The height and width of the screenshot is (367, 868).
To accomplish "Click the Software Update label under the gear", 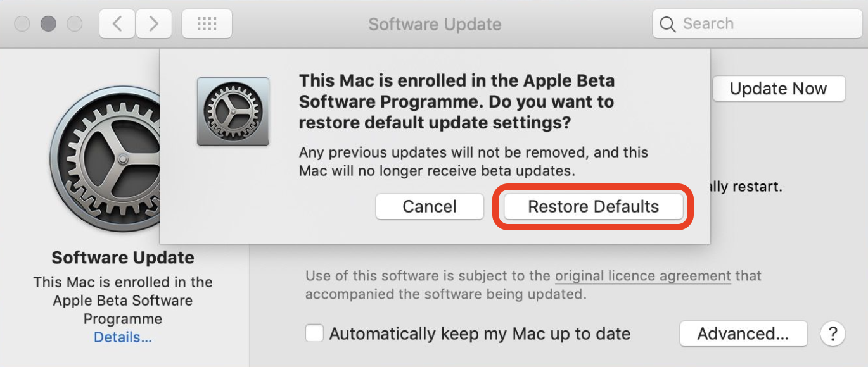I will pos(123,258).
